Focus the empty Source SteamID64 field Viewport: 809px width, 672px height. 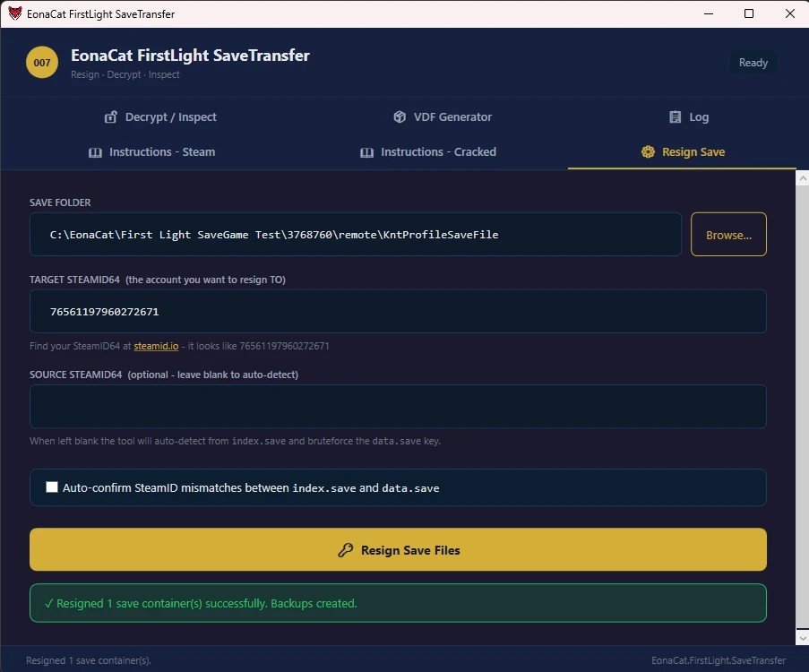coord(398,406)
